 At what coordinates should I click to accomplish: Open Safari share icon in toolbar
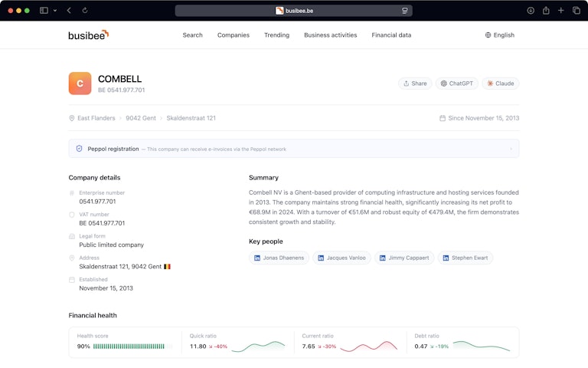coord(546,11)
